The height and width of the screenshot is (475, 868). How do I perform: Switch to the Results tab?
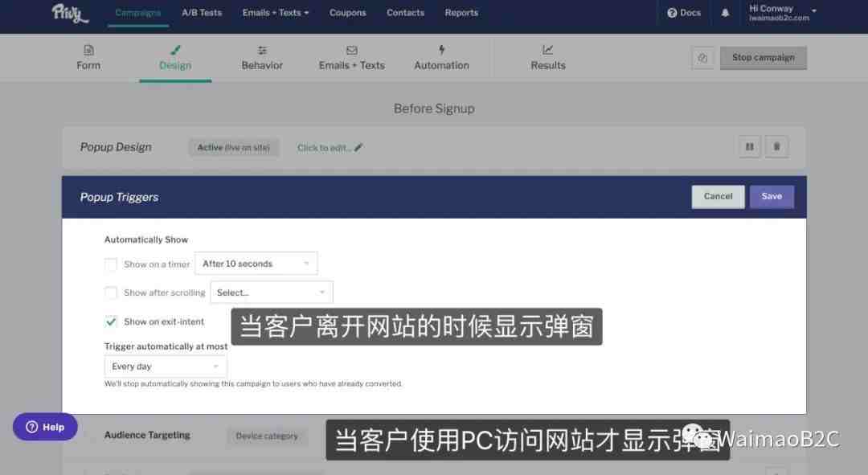[548, 58]
